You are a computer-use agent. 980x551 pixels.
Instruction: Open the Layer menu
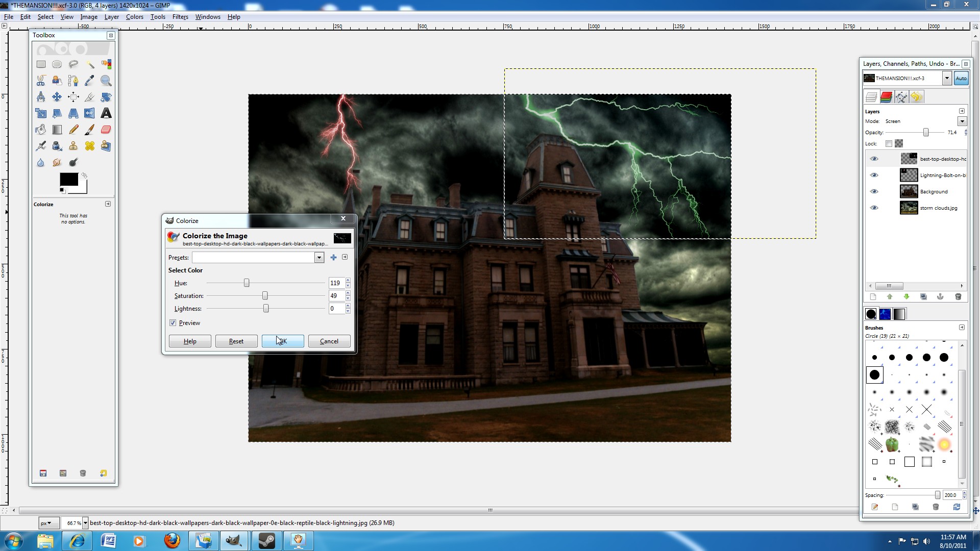tap(112, 17)
